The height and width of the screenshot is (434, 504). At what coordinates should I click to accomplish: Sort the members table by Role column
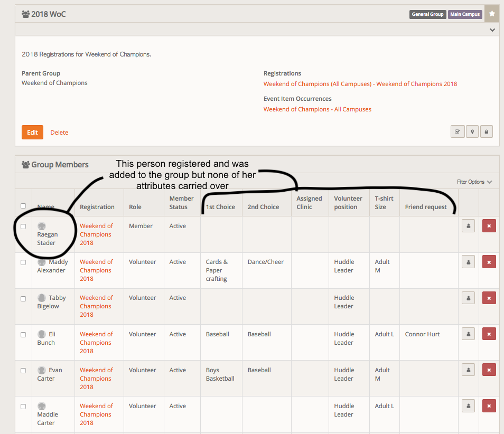135,207
